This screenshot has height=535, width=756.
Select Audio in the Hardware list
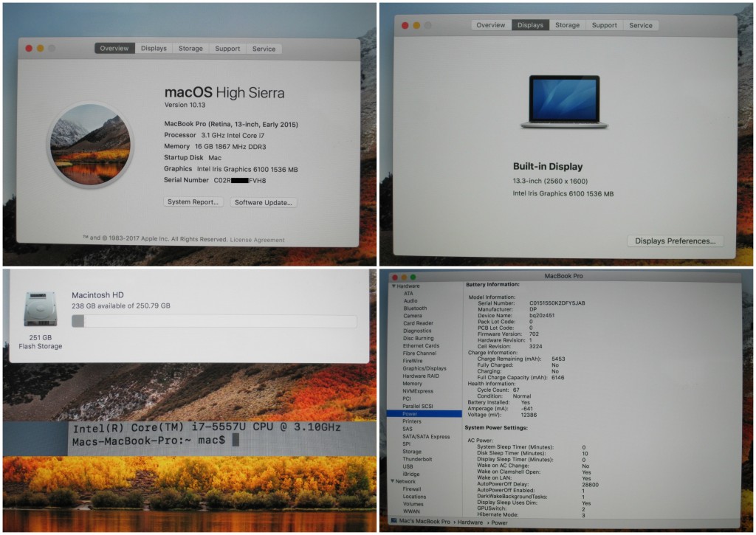click(x=410, y=301)
